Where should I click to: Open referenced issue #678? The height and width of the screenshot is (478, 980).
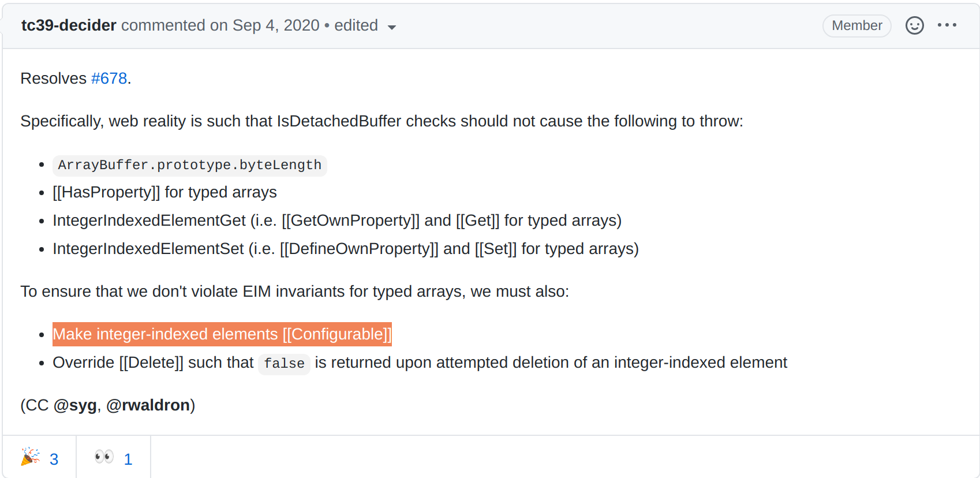coord(109,79)
